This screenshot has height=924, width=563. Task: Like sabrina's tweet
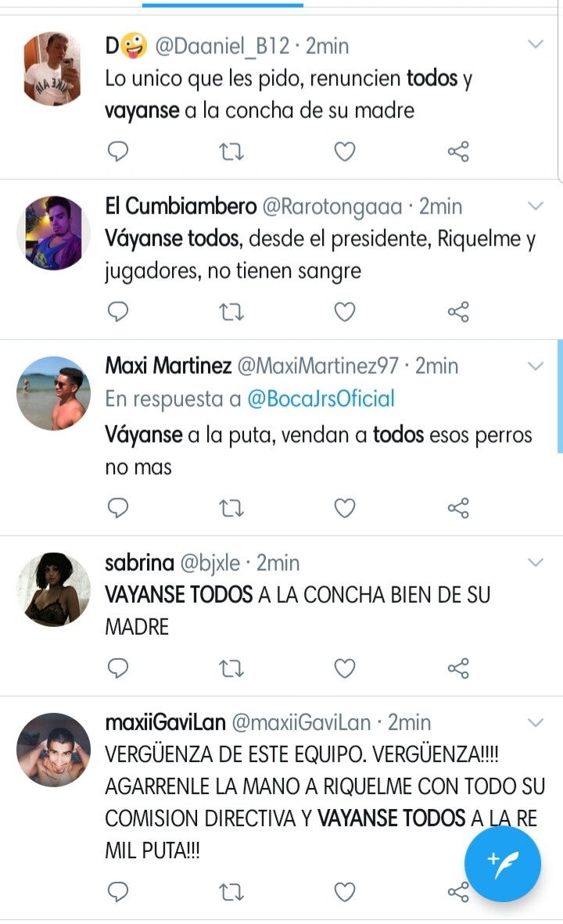click(x=345, y=669)
